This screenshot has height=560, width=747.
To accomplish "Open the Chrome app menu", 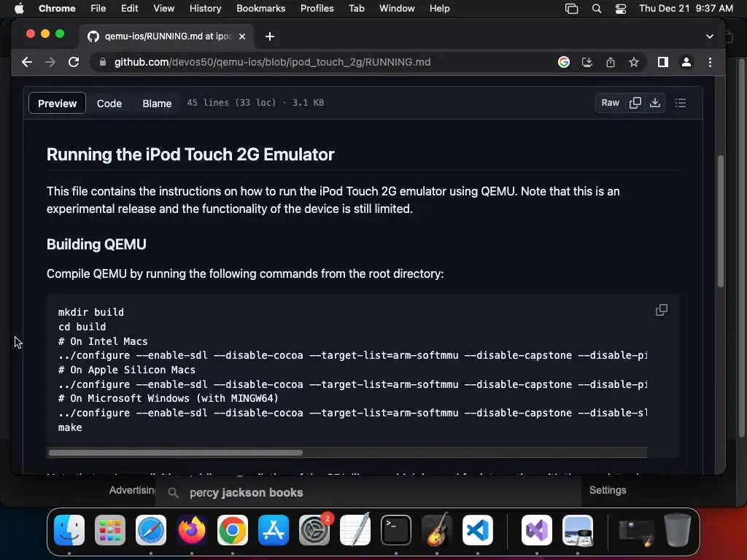I will click(57, 9).
